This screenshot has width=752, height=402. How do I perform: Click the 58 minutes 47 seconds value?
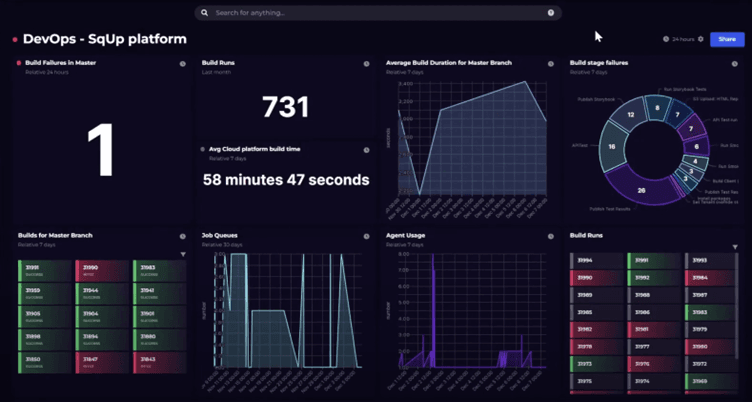(x=286, y=180)
